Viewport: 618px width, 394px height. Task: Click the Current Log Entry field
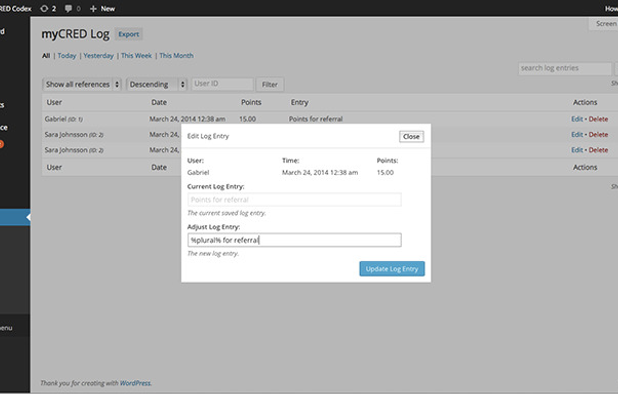[294, 200]
